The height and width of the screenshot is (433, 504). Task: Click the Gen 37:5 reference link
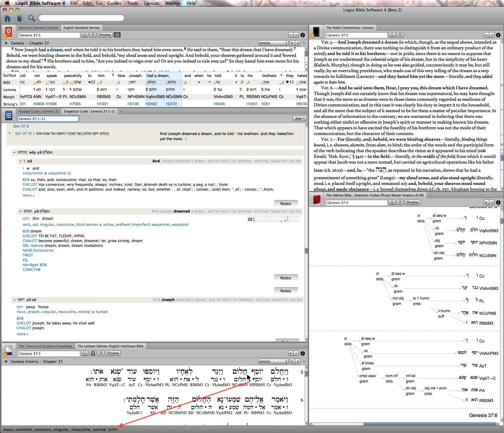(x=21, y=126)
